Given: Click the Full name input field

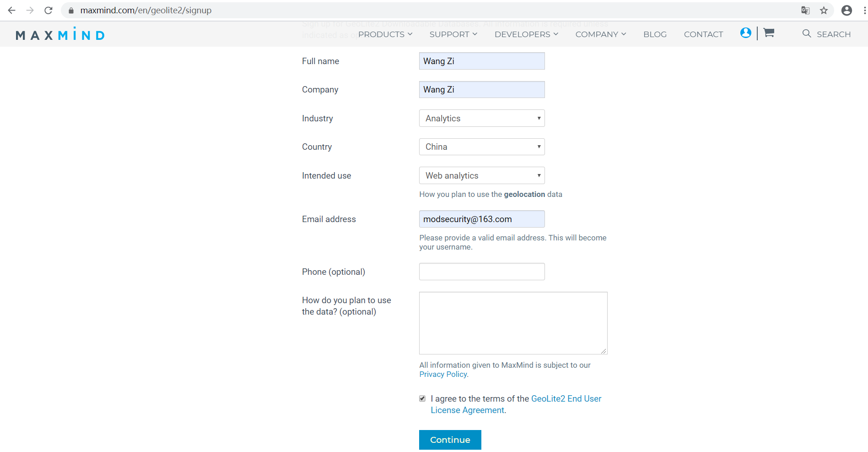Looking at the screenshot, I should click(x=482, y=61).
